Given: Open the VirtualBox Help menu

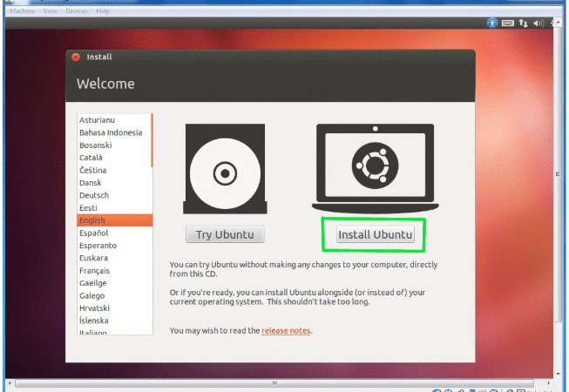Looking at the screenshot, I should pos(103,10).
